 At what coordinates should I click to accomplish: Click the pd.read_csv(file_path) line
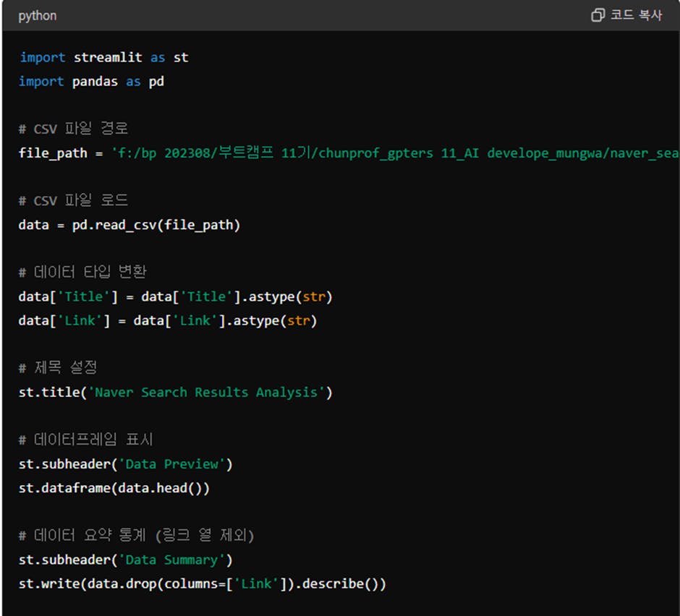(x=129, y=225)
